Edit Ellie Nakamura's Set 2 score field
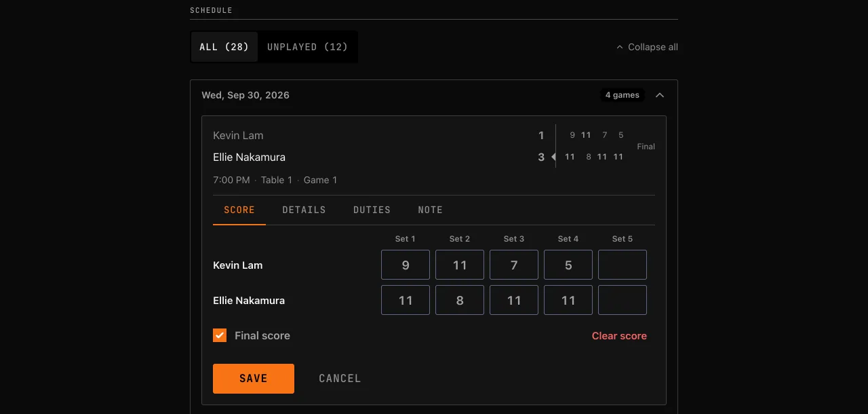The width and height of the screenshot is (868, 414). (x=460, y=300)
